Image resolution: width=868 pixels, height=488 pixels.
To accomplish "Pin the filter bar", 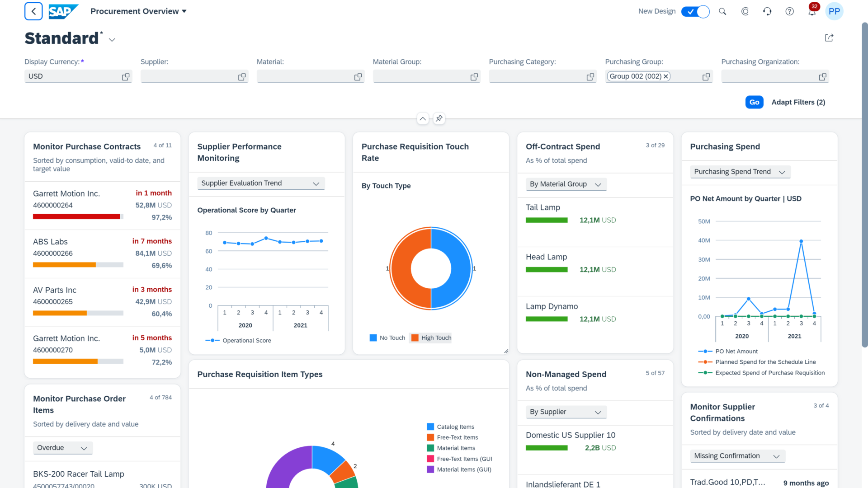I will (439, 118).
